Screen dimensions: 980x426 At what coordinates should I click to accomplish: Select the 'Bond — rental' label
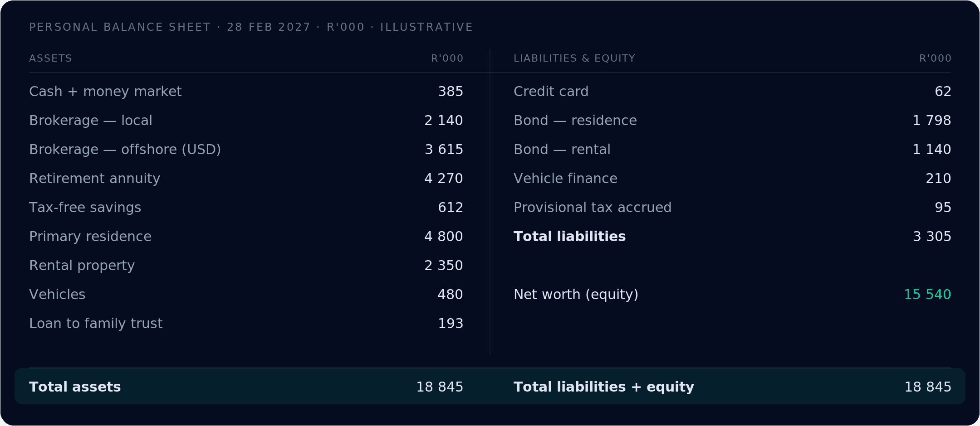(562, 150)
